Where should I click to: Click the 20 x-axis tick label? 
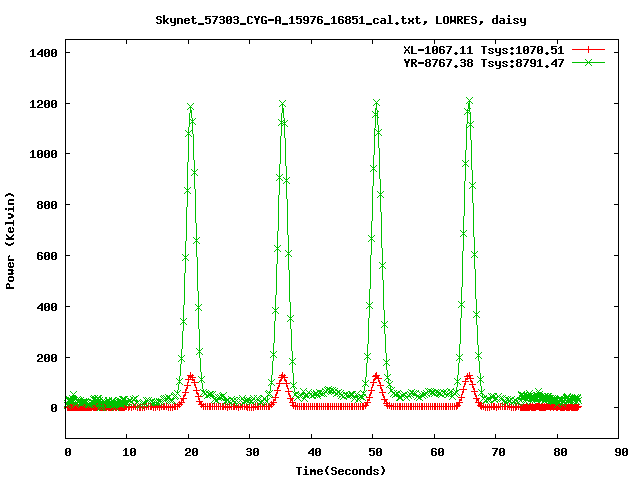(191, 452)
